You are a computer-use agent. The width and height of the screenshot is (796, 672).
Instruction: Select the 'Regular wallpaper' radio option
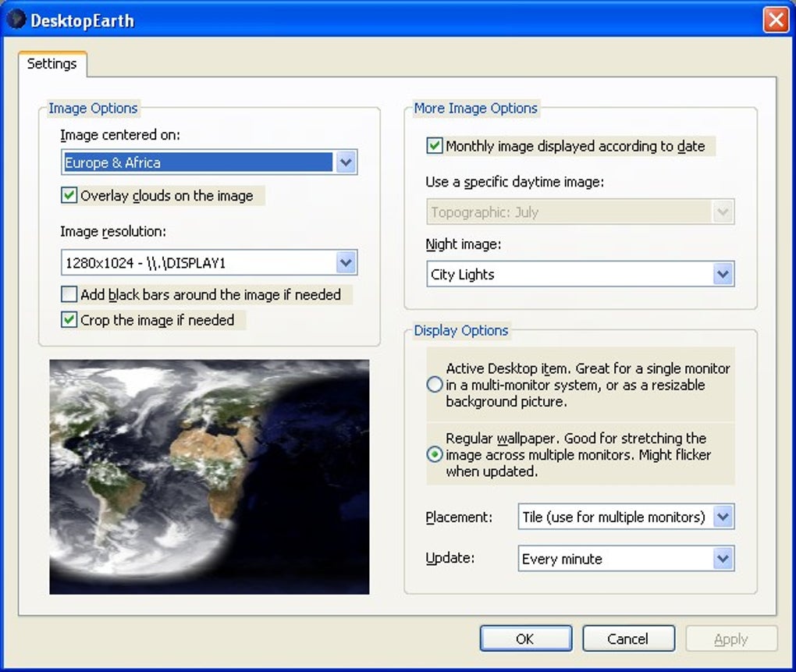[x=435, y=454]
